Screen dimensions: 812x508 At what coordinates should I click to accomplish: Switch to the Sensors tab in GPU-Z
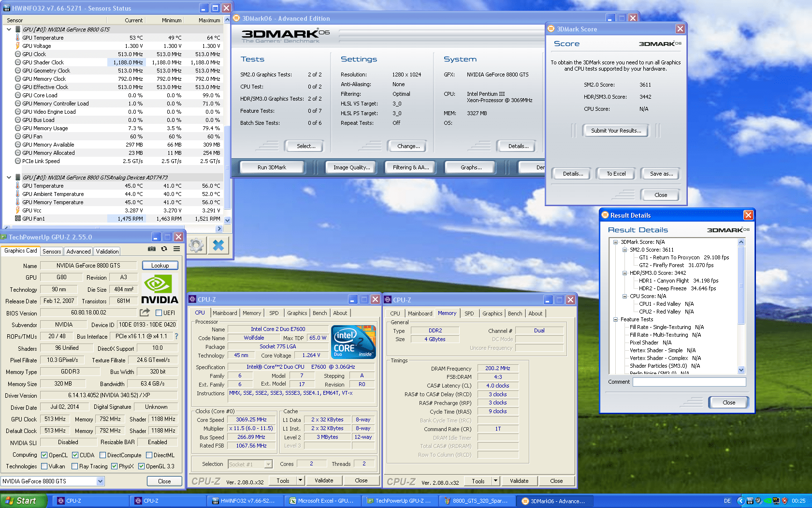[x=52, y=252]
